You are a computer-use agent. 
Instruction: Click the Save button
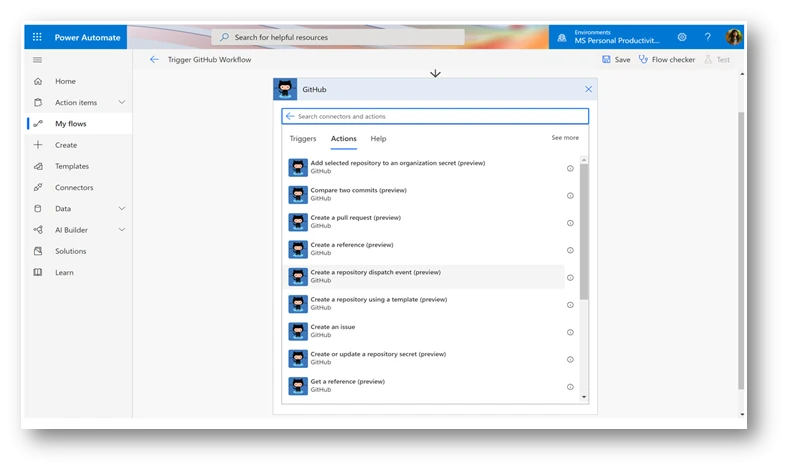(x=615, y=60)
